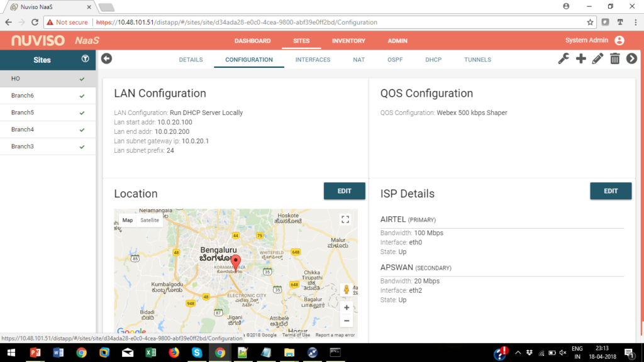Open Word from the taskbar

tap(58, 353)
